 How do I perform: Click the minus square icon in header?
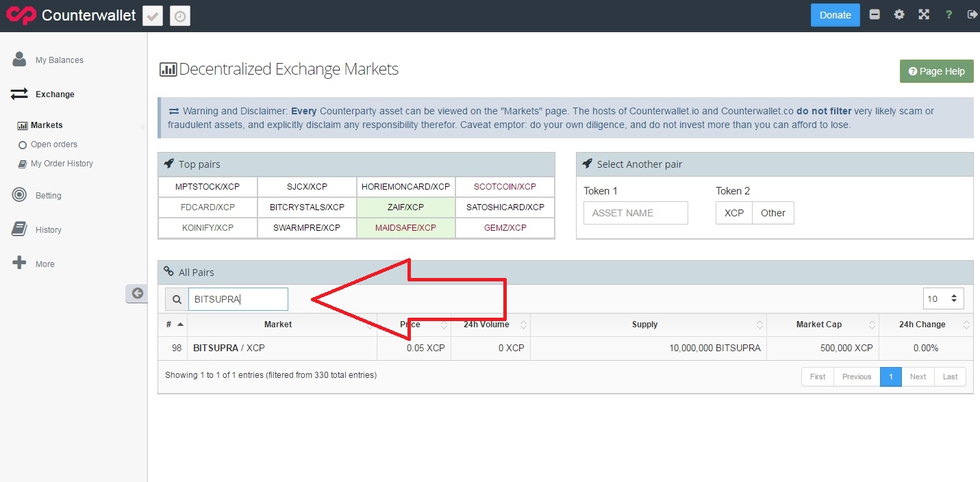pyautogui.click(x=875, y=14)
